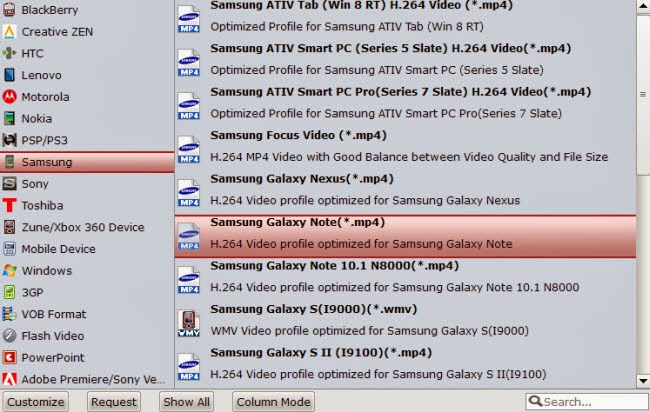
Task: Click the PSP/PS3 category icon
Action: (9, 140)
